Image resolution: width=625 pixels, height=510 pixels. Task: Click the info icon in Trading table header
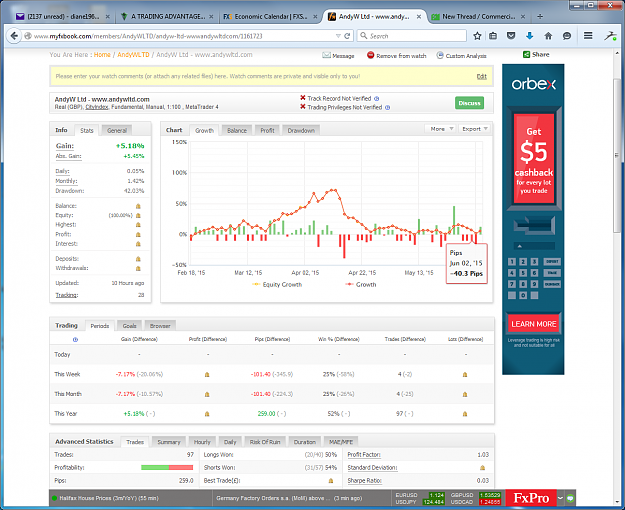pos(75,339)
